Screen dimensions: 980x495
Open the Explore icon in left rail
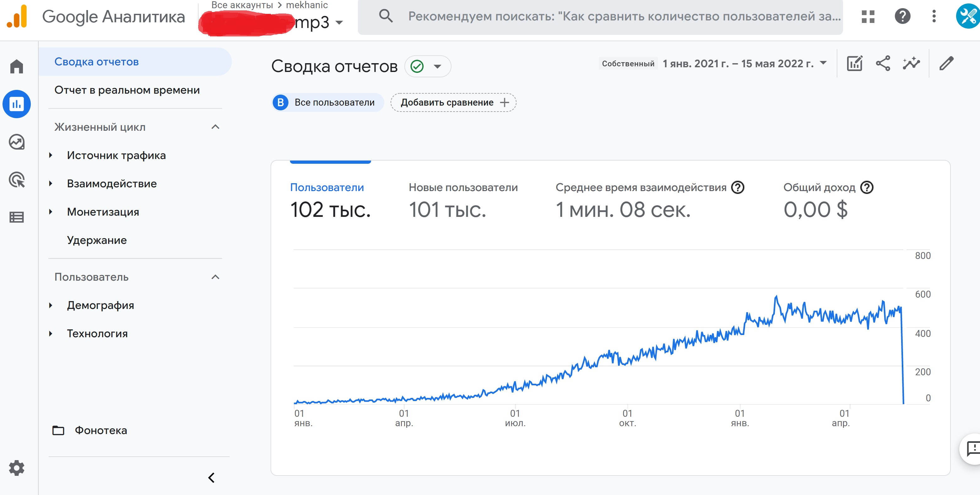coord(16,142)
